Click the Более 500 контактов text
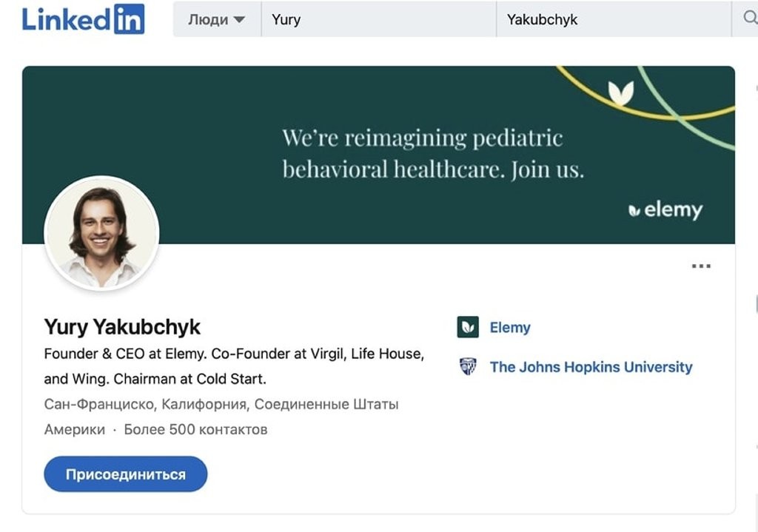This screenshot has height=532, width=758. pyautogui.click(x=195, y=429)
